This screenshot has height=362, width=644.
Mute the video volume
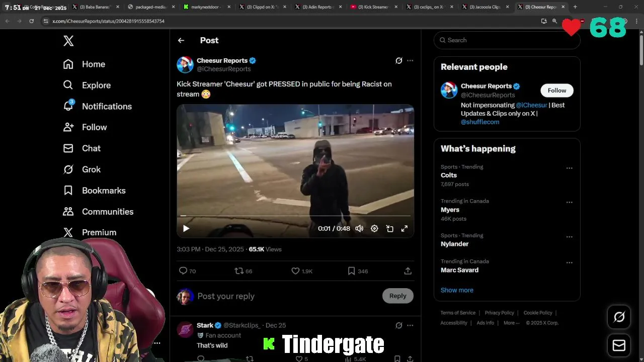click(x=359, y=229)
